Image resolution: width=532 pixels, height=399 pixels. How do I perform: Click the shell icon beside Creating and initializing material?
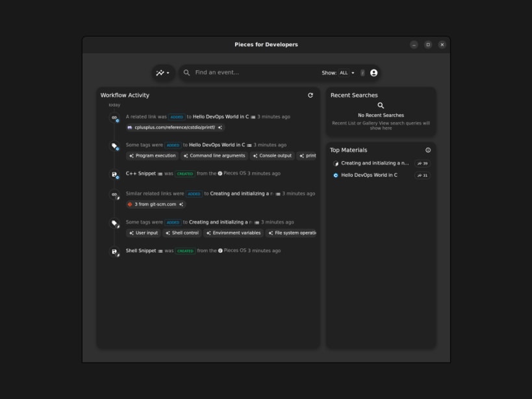click(x=336, y=164)
